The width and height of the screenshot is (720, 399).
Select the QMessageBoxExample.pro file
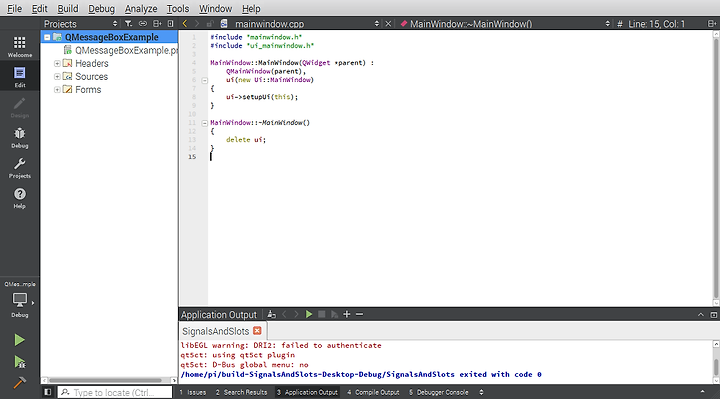pyautogui.click(x=126, y=51)
